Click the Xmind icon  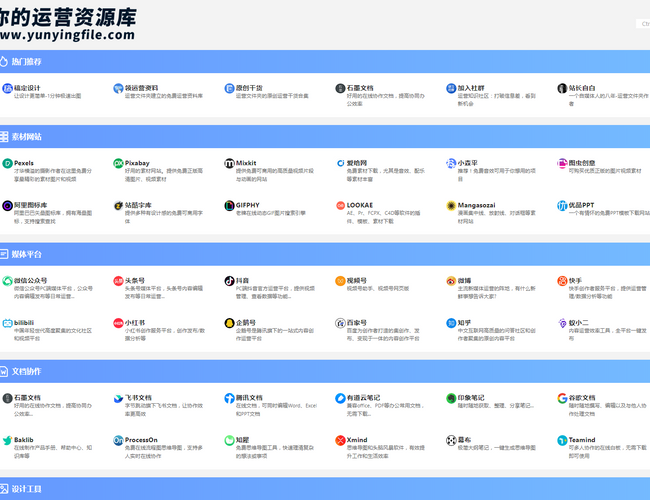(x=340, y=440)
